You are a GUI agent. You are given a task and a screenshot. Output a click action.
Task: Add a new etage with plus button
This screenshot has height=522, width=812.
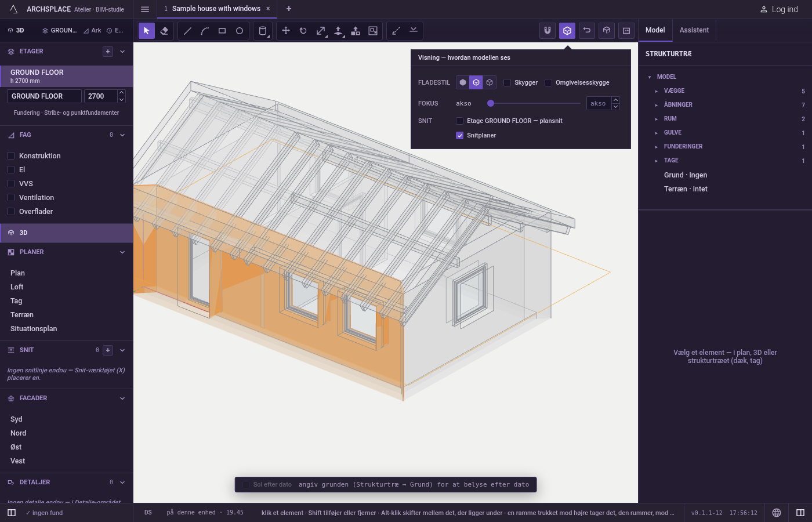coord(108,52)
